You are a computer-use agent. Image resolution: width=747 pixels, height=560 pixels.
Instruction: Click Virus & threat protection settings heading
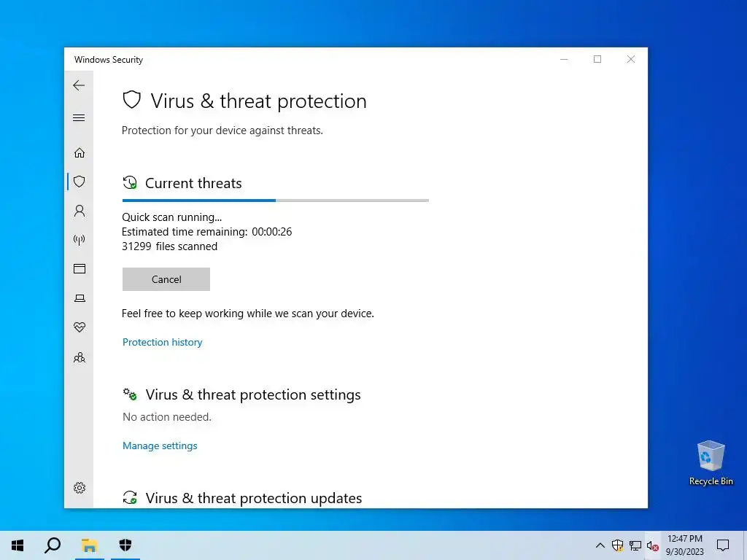click(x=253, y=394)
